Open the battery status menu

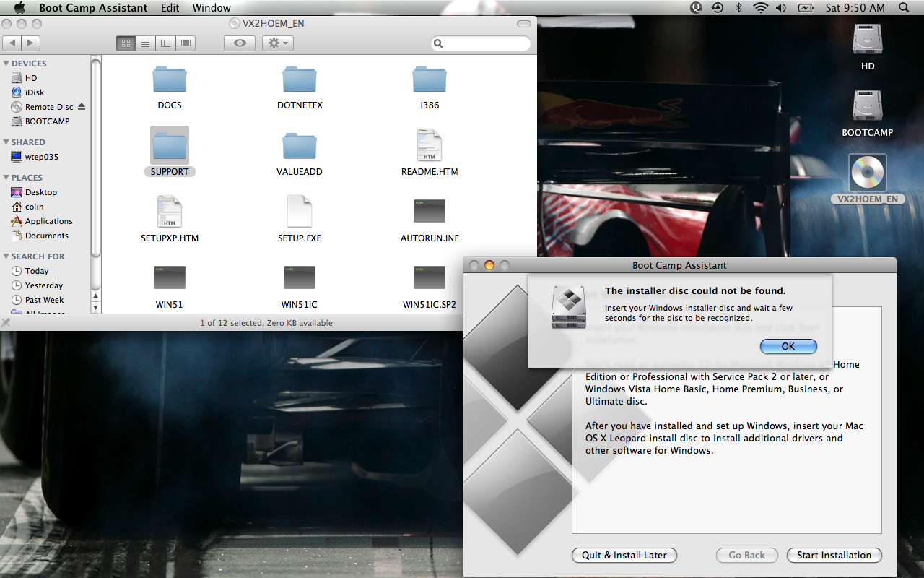805,8
